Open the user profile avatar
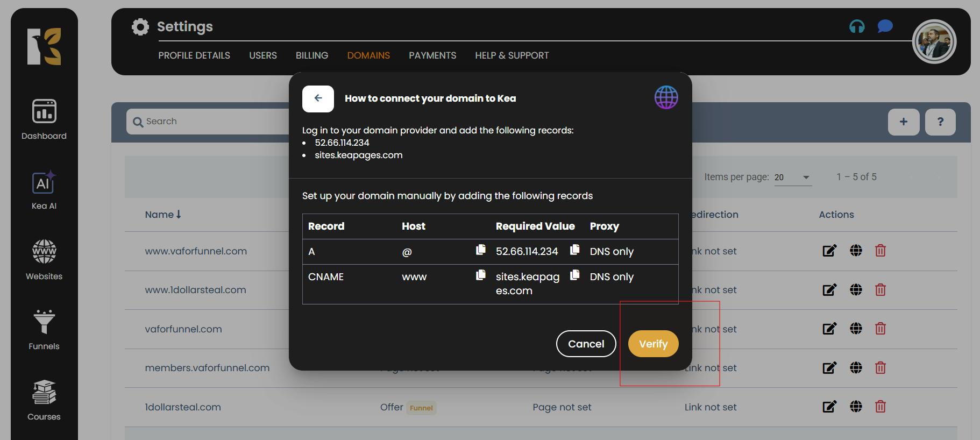 pos(934,42)
